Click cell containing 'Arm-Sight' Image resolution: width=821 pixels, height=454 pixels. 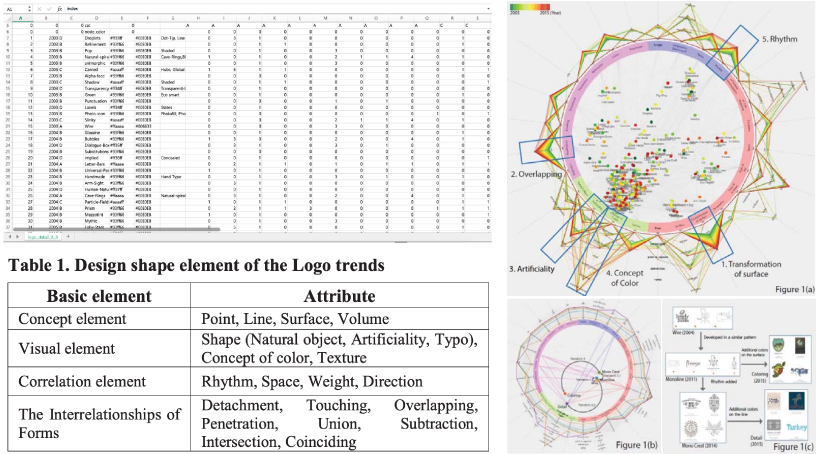point(94,183)
